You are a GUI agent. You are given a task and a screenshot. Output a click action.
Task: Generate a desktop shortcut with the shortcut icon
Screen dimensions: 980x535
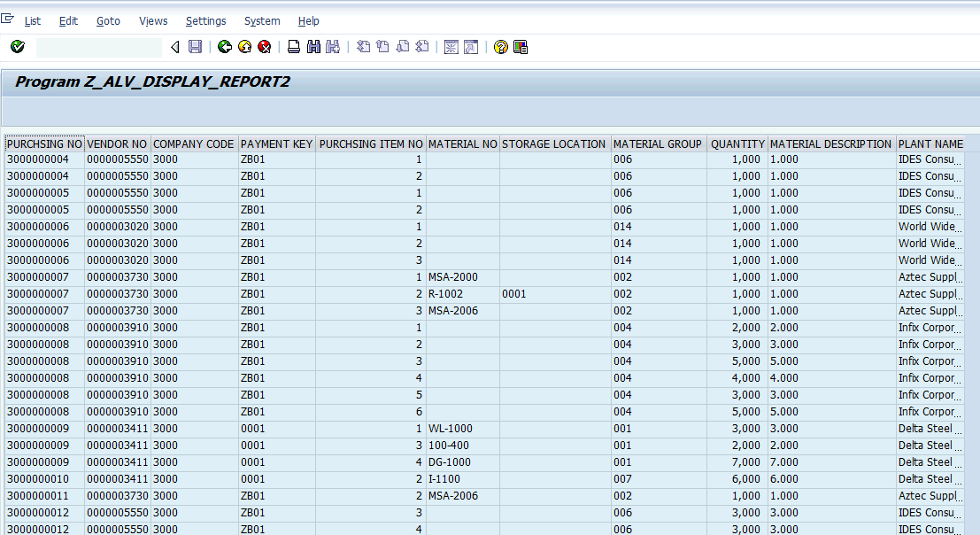coord(470,46)
